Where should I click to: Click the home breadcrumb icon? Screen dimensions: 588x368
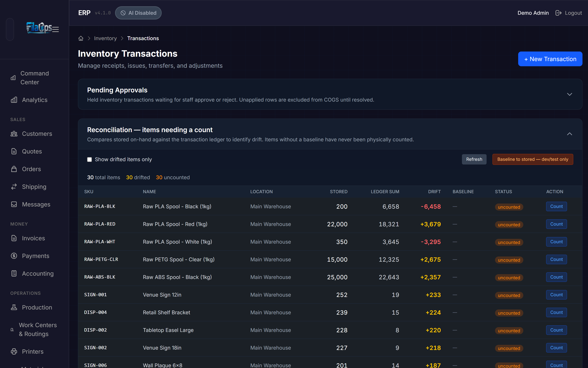click(x=81, y=38)
